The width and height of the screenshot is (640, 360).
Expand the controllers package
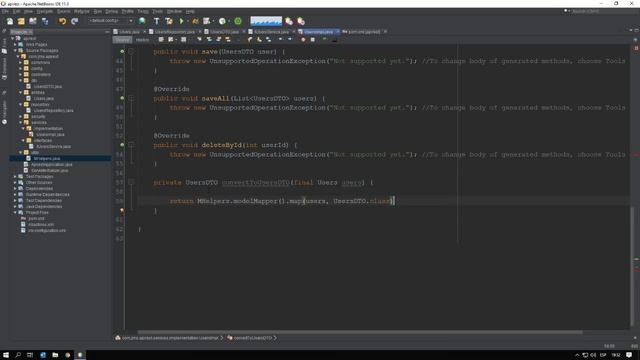pyautogui.click(x=20, y=75)
